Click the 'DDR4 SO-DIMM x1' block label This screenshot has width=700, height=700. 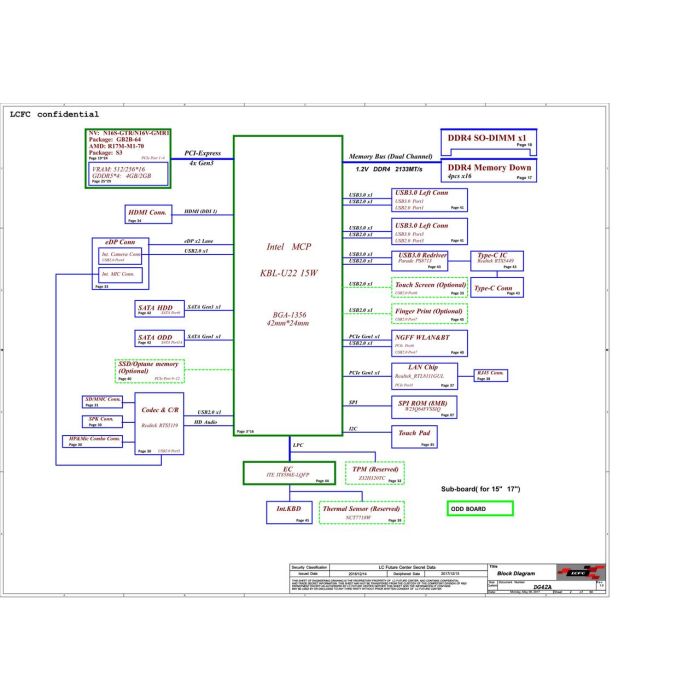coord(487,138)
